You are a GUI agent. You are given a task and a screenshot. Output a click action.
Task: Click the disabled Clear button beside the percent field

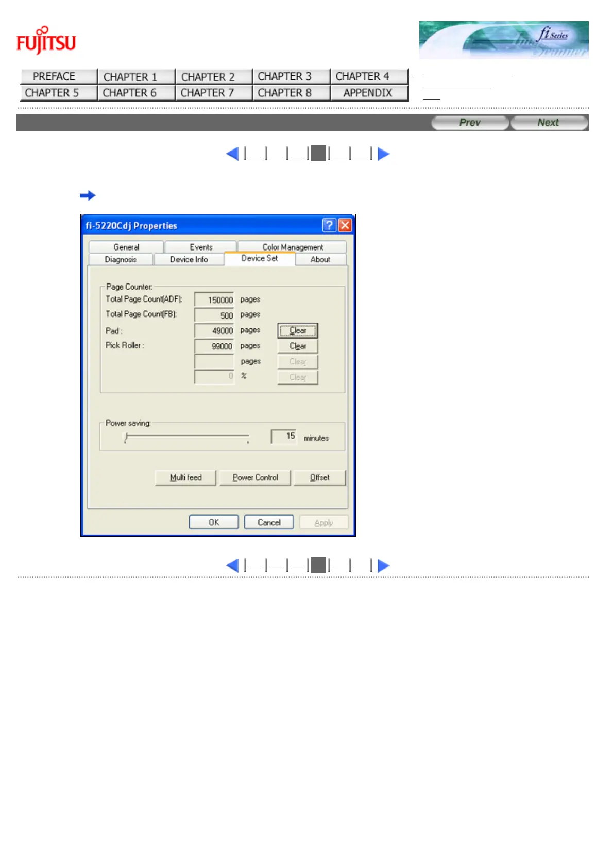click(298, 377)
